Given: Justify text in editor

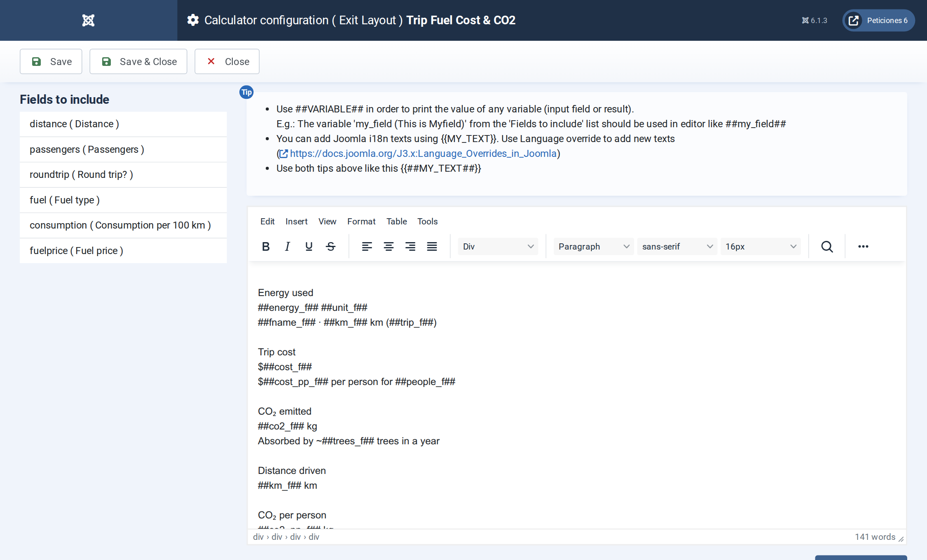Looking at the screenshot, I should 432,246.
